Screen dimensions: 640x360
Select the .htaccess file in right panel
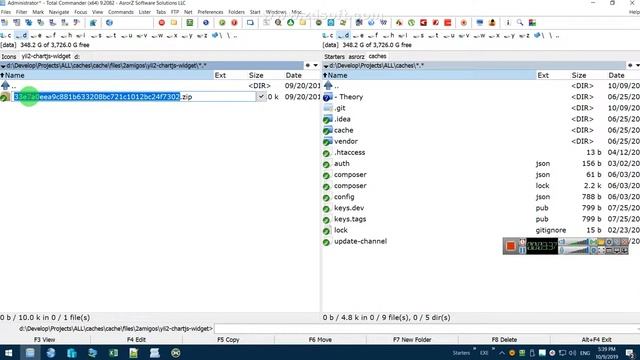click(x=349, y=152)
